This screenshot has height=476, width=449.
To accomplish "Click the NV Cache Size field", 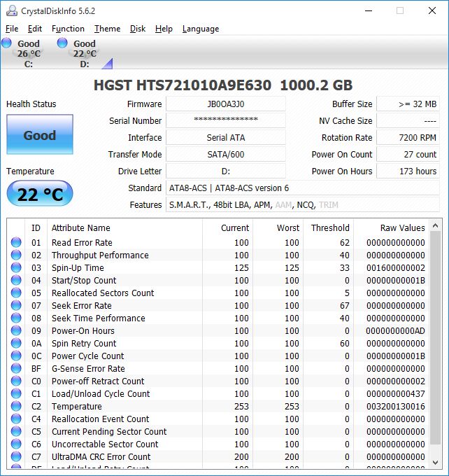I will 408,121.
